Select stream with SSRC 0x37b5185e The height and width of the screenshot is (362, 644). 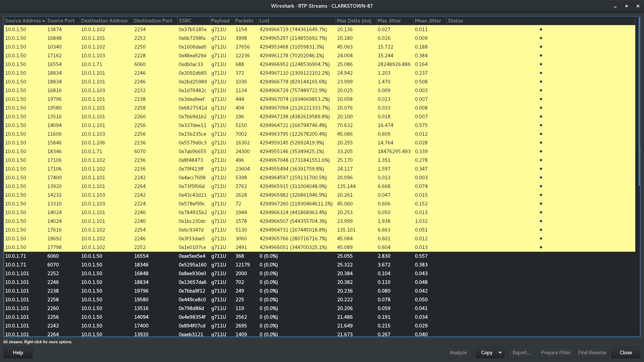coord(319,29)
